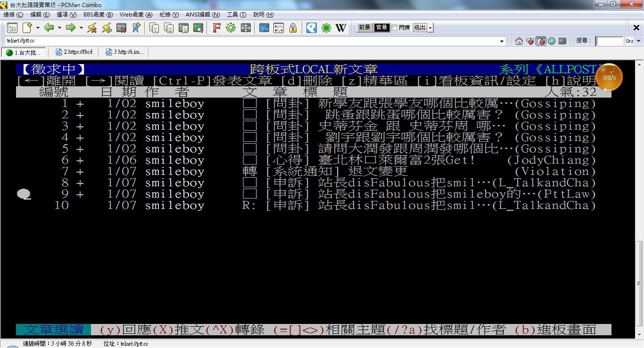This screenshot has height=348, width=644.
Task: Switch to the 1.台大批 tab
Action: (24, 52)
